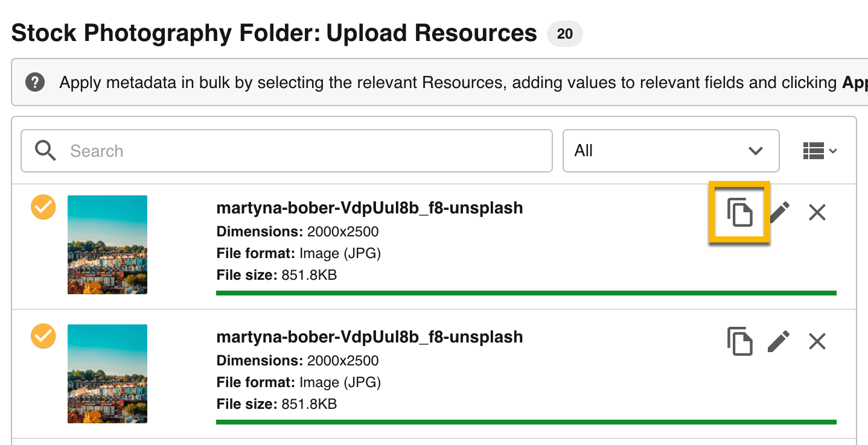Copy metadata from the first resource
The image size is (868, 445).
tap(739, 212)
